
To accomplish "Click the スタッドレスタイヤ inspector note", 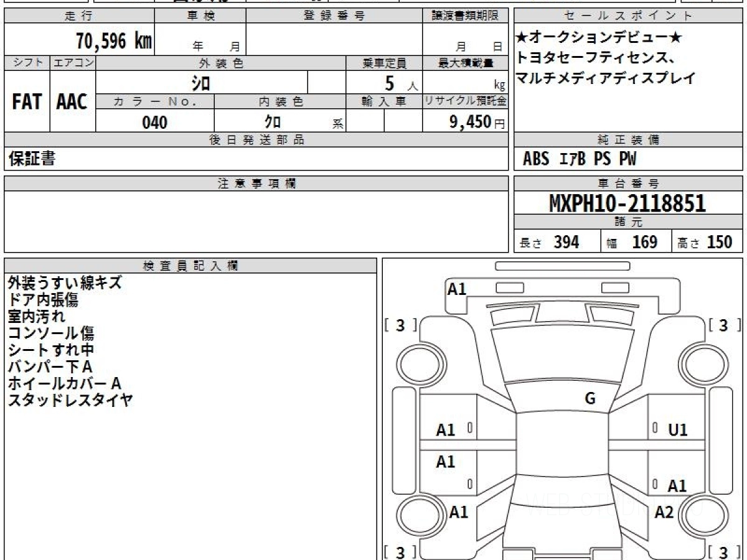I will pos(70,400).
